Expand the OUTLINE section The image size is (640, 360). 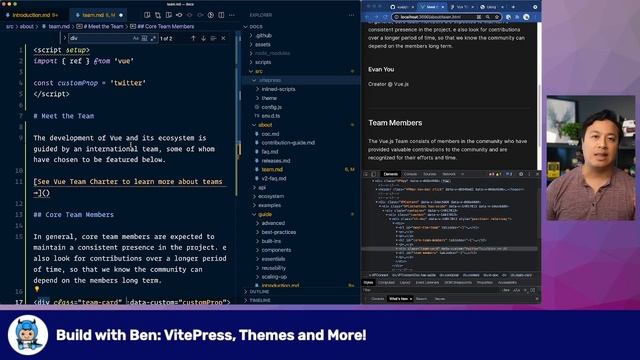click(x=259, y=292)
